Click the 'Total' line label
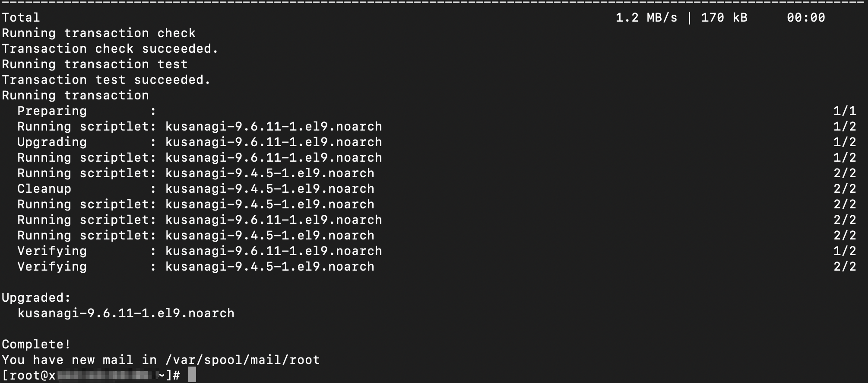The image size is (868, 383). pyautogui.click(x=21, y=17)
